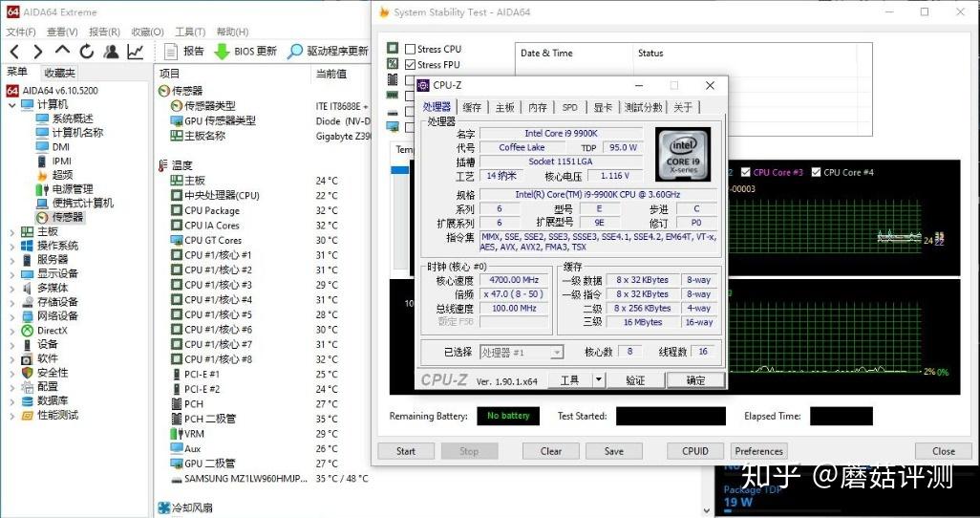Select DMI item in the tree
This screenshot has height=518, width=980.
61,147
